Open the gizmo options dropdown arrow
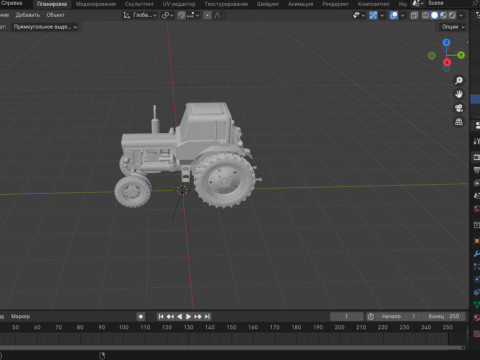Viewport: 480px width, 360px height. tap(382, 15)
